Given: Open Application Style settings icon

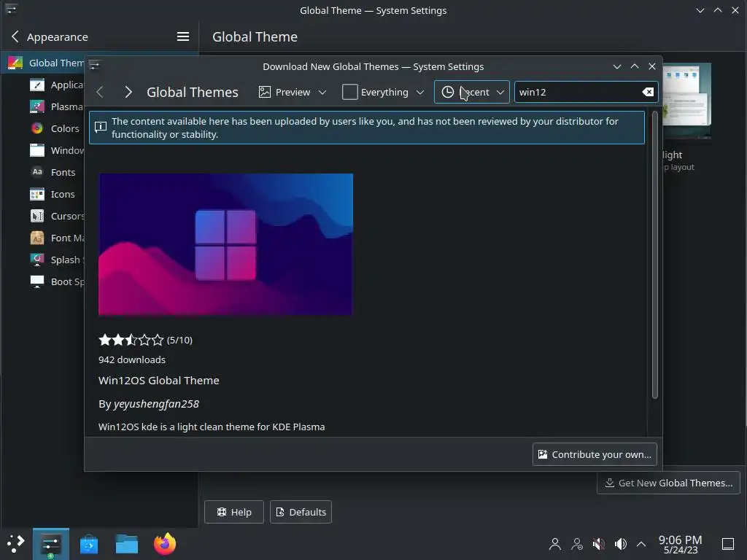Looking at the screenshot, I should point(37,85).
